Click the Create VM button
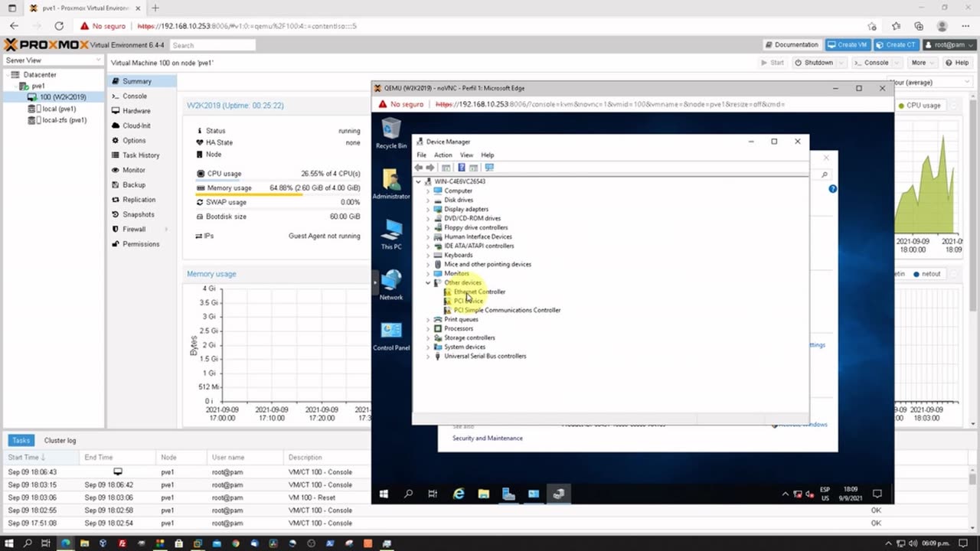Screen dimensions: 980x551 848,44
